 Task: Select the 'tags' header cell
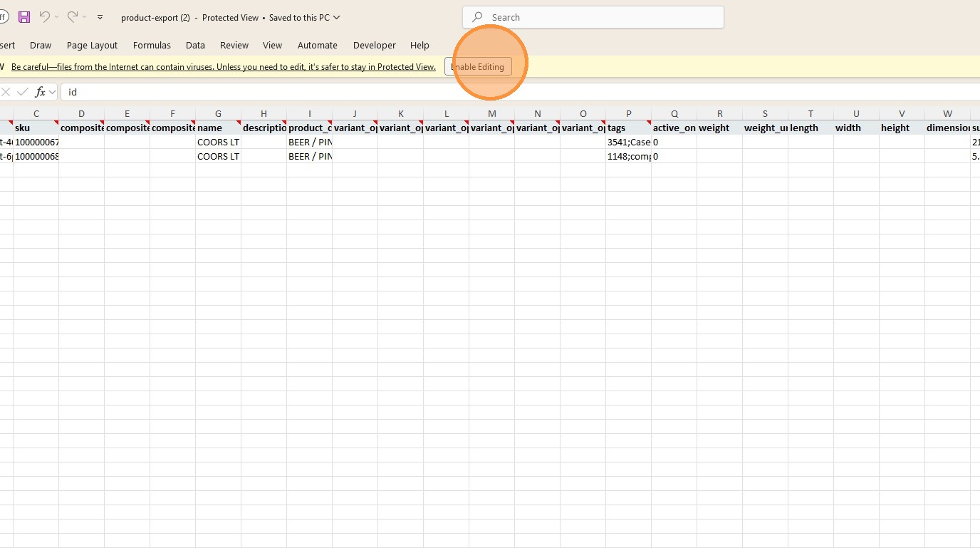click(629, 128)
